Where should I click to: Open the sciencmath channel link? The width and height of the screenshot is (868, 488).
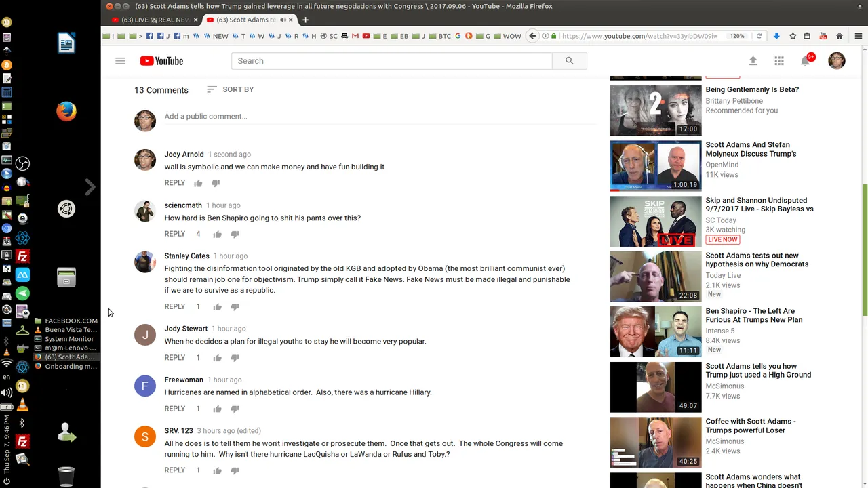click(183, 205)
